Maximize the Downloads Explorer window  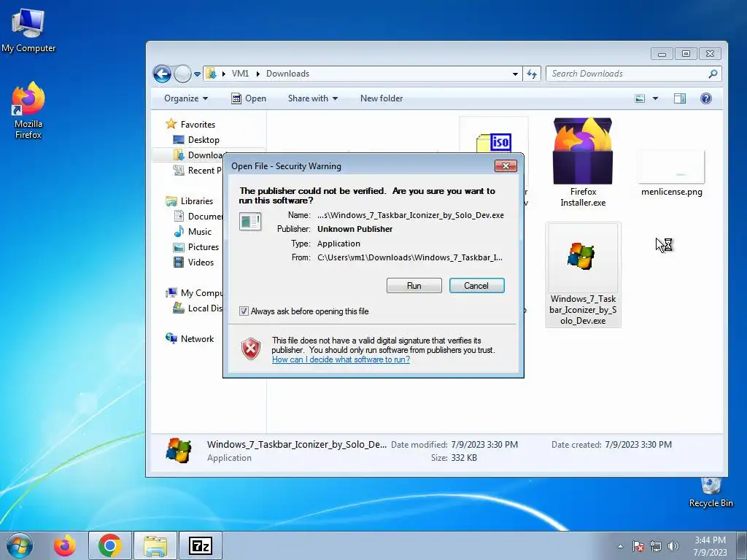(x=686, y=54)
